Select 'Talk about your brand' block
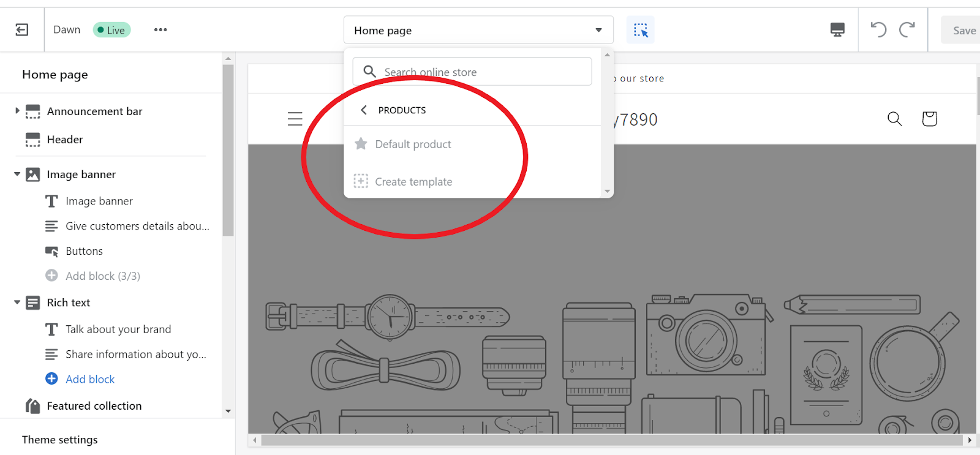 [x=118, y=329]
